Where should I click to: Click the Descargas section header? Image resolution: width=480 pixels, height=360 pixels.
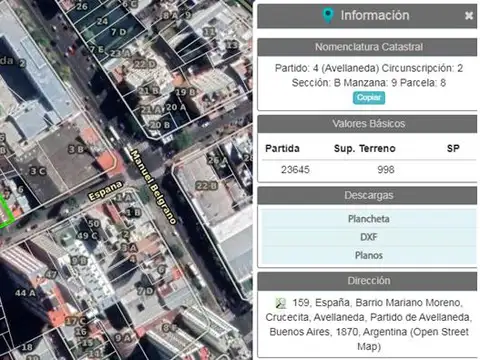[367, 196]
